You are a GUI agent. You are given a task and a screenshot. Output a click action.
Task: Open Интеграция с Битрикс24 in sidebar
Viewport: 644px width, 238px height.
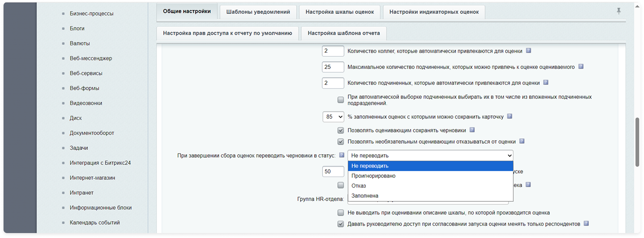100,163
